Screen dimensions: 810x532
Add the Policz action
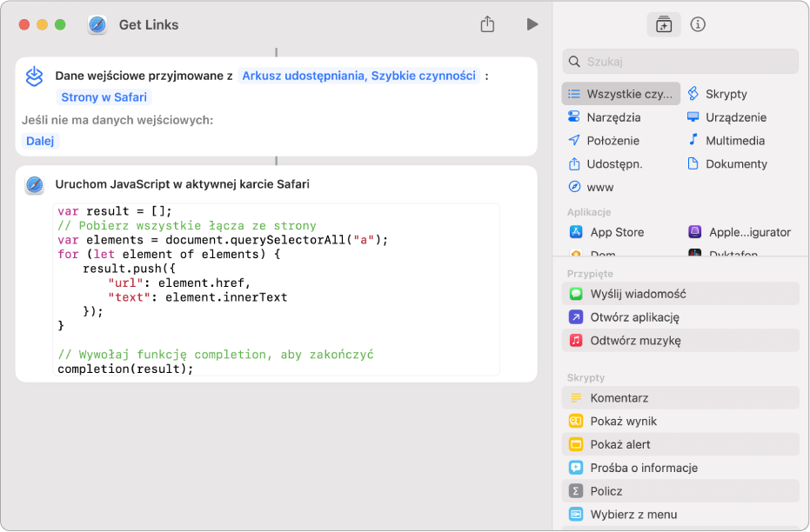[679, 491]
